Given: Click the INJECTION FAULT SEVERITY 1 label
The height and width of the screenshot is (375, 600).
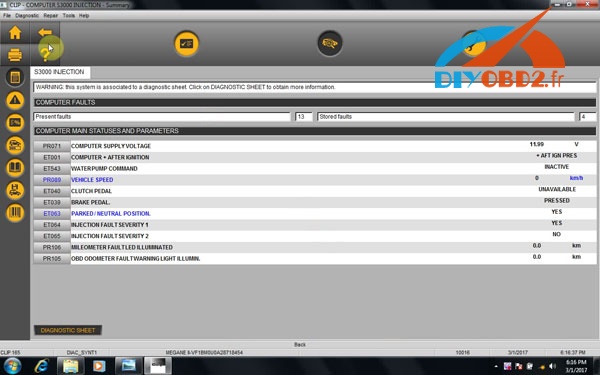Looking at the screenshot, I should (110, 225).
